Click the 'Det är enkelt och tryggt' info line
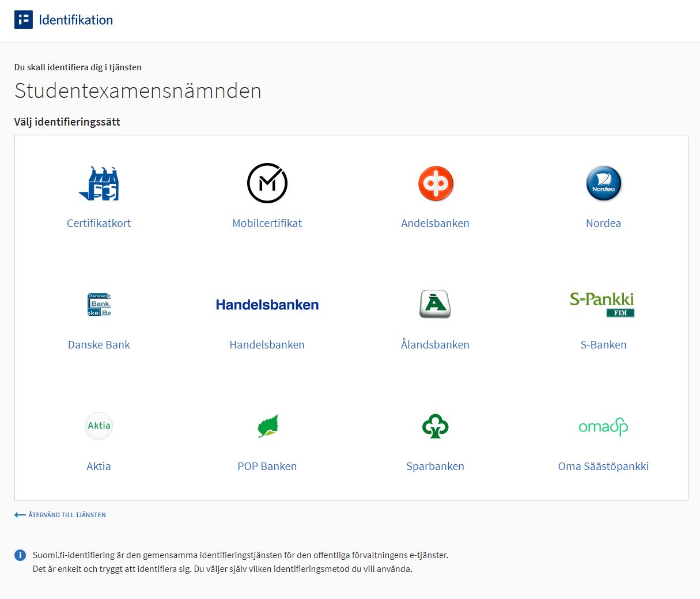This screenshot has height=599, width=700. point(222,569)
